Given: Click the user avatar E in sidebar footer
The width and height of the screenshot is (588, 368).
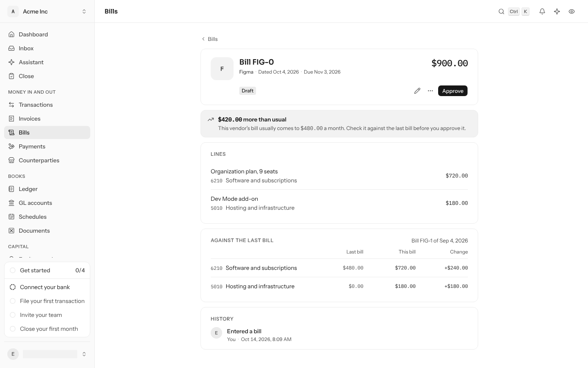Looking at the screenshot, I should (x=13, y=354).
